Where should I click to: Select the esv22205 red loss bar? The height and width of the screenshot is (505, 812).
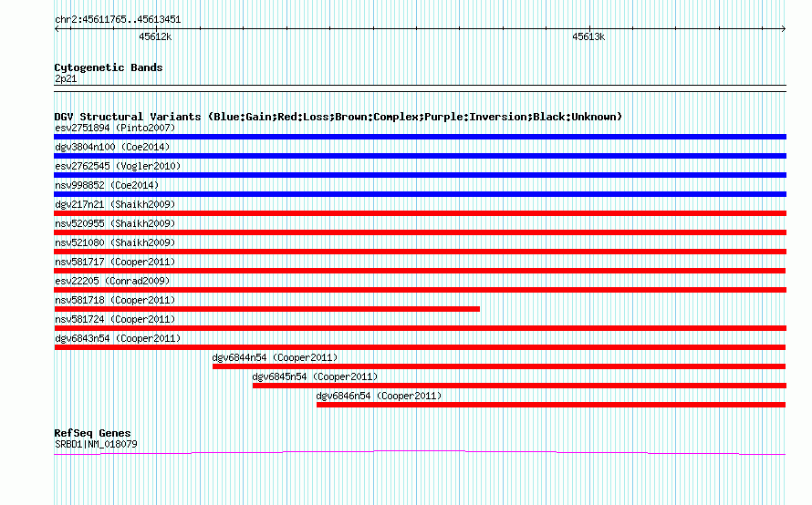pos(420,290)
